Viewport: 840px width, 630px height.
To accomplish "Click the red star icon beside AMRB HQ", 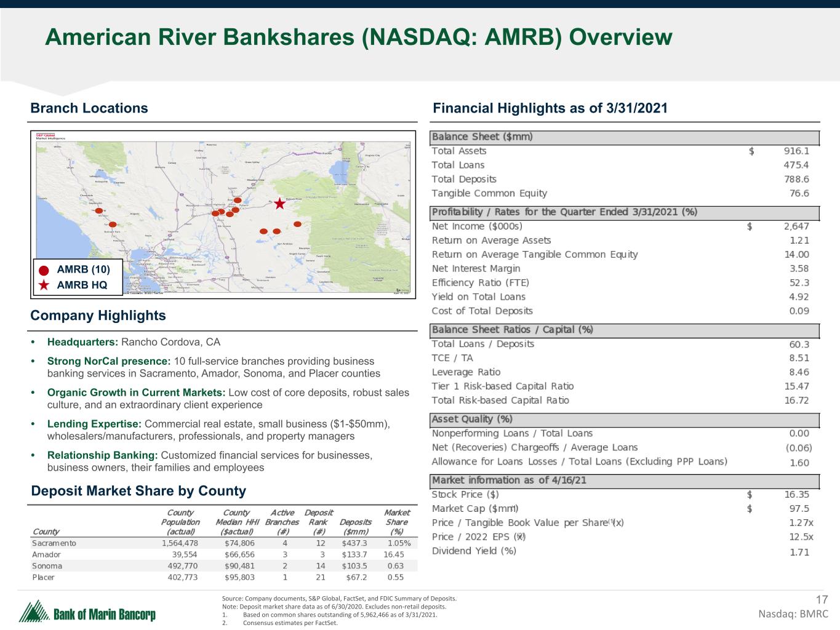I will [44, 285].
